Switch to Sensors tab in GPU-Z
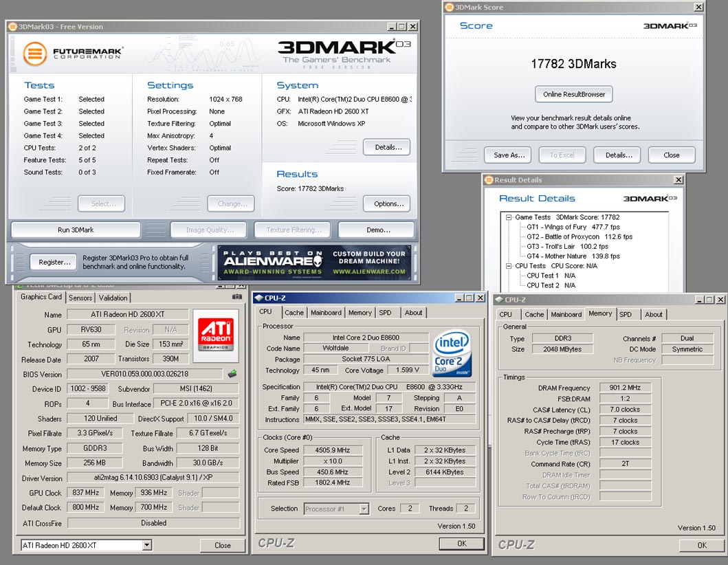Image resolution: width=728 pixels, height=565 pixels. [x=80, y=298]
